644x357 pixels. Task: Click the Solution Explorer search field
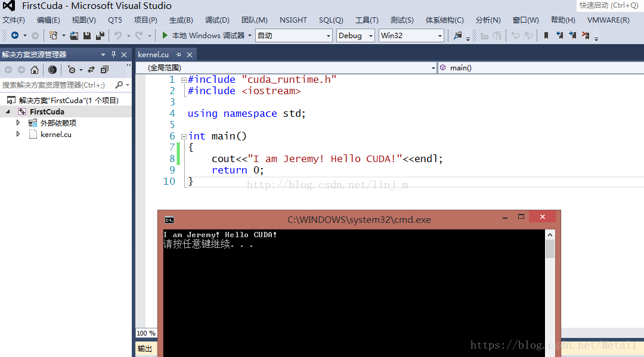coord(57,85)
